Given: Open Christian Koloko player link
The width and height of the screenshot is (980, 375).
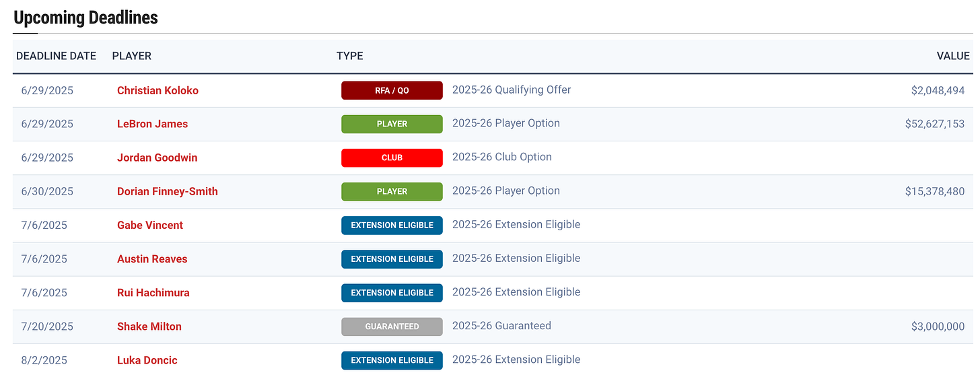Looking at the screenshot, I should (157, 90).
